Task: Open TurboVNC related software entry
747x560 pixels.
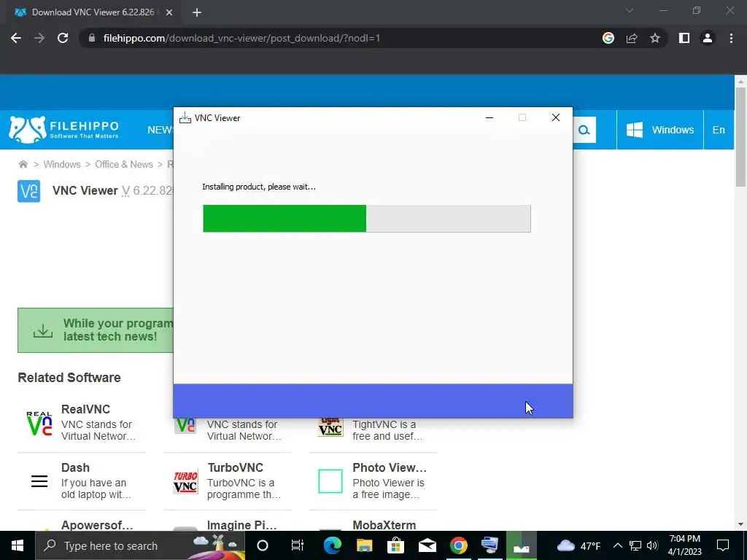Action: [x=228, y=481]
